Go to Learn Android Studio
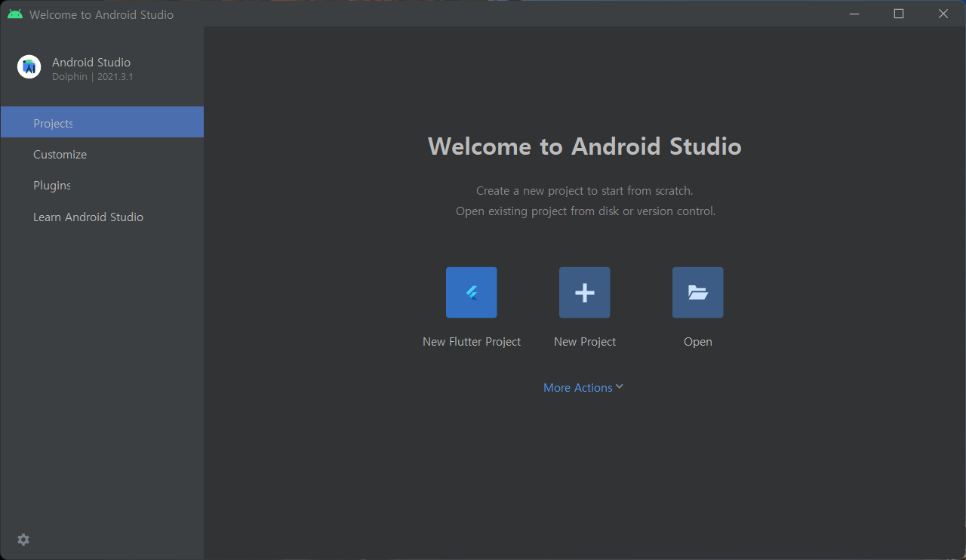This screenshot has width=966, height=560. (102, 217)
